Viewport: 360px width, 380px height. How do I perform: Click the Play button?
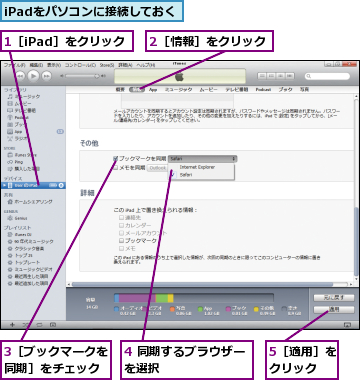click(x=33, y=76)
